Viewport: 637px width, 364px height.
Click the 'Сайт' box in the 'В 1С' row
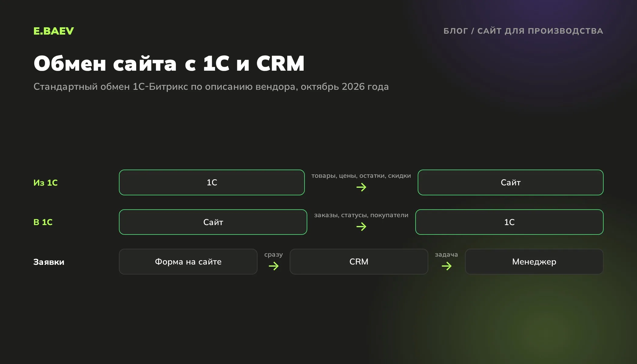click(213, 222)
